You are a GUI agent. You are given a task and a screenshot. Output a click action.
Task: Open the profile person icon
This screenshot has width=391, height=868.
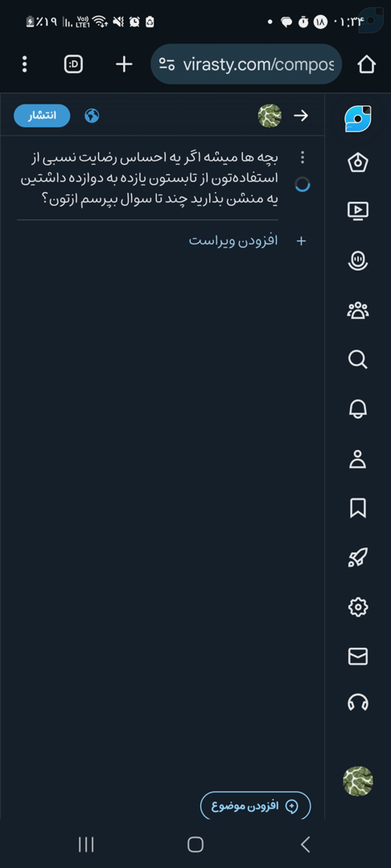tap(357, 459)
